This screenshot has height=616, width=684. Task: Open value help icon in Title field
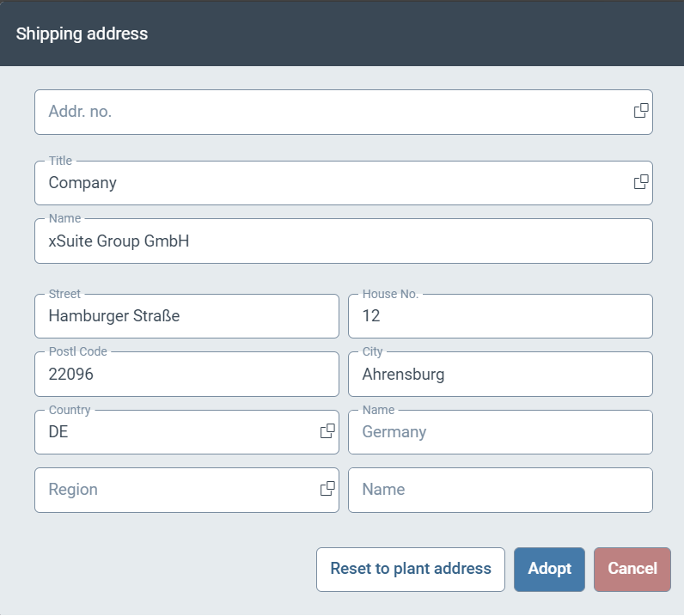pyautogui.click(x=640, y=182)
